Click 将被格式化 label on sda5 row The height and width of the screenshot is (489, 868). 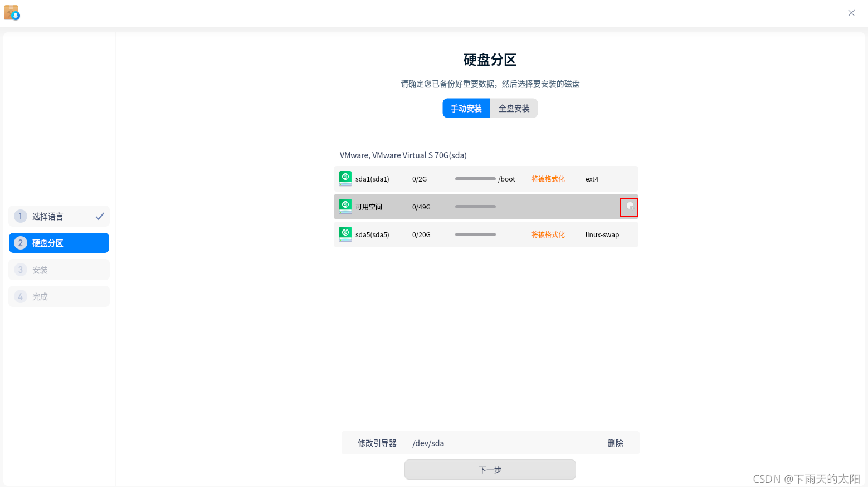[x=548, y=234]
